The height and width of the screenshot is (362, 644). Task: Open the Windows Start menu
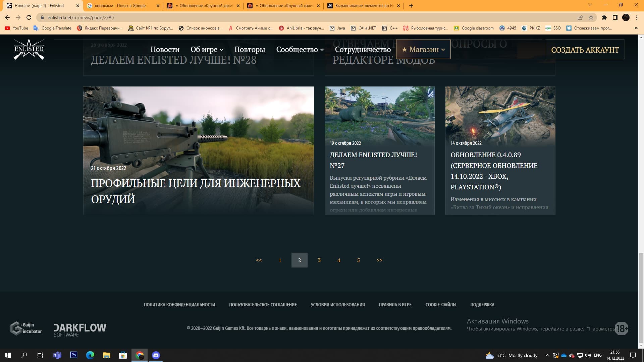coord(8,355)
